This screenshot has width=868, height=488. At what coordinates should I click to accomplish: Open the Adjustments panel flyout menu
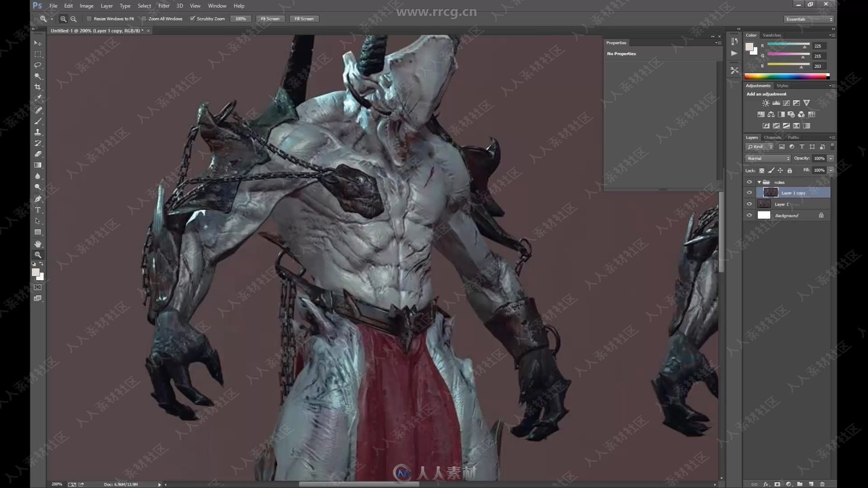832,86
